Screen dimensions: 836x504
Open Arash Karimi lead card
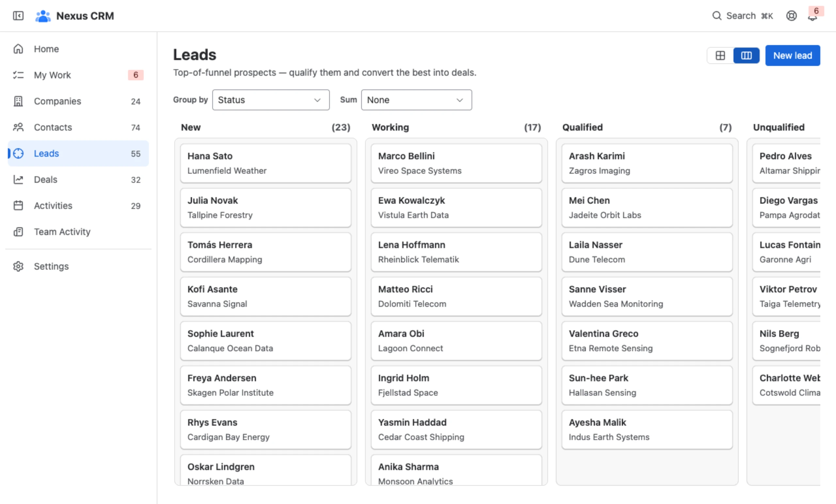(647, 163)
